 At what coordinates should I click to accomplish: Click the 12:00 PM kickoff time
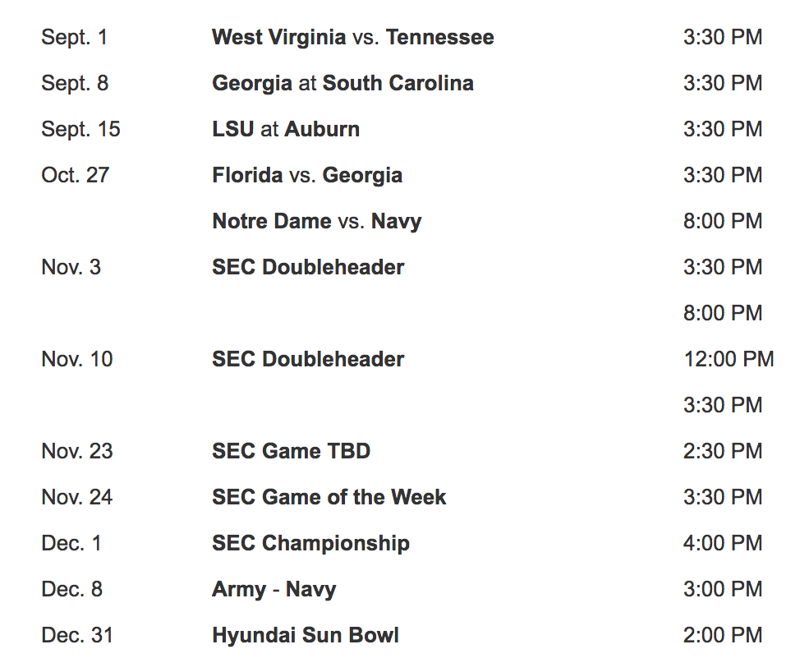coord(729,359)
